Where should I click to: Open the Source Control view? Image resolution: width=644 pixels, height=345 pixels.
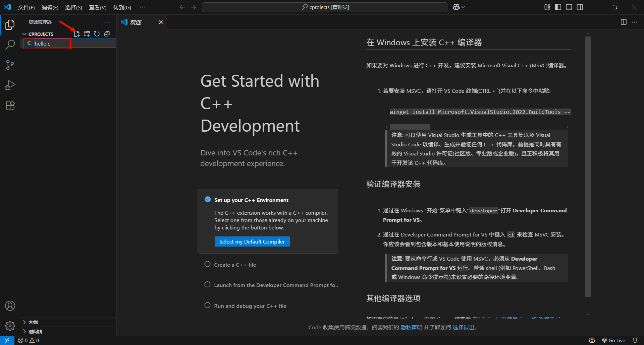point(10,65)
